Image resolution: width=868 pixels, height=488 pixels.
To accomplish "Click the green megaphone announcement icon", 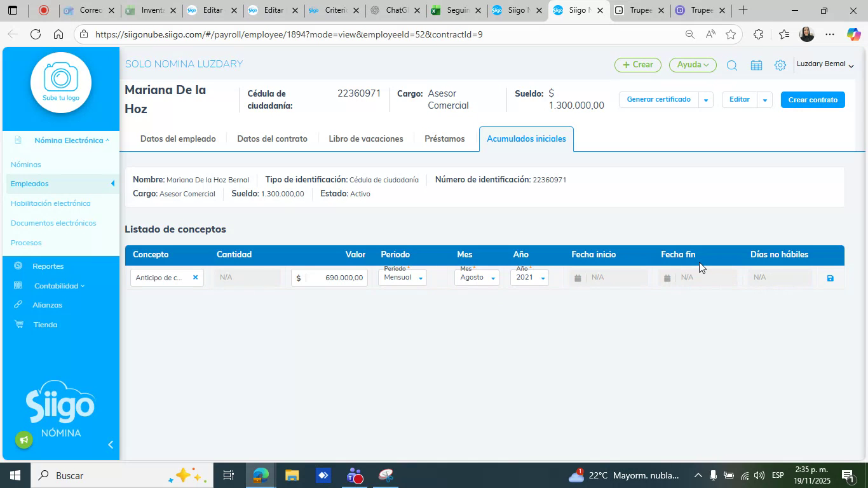I will tap(24, 440).
